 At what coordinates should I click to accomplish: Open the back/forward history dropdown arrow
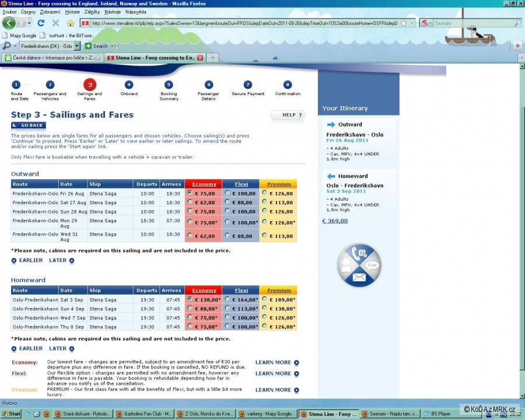30,23
